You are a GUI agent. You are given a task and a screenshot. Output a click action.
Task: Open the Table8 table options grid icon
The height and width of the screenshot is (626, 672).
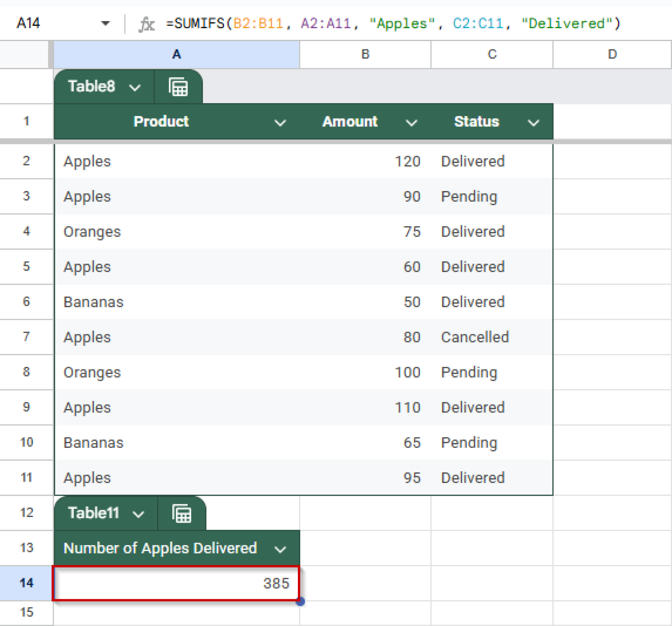(x=178, y=86)
